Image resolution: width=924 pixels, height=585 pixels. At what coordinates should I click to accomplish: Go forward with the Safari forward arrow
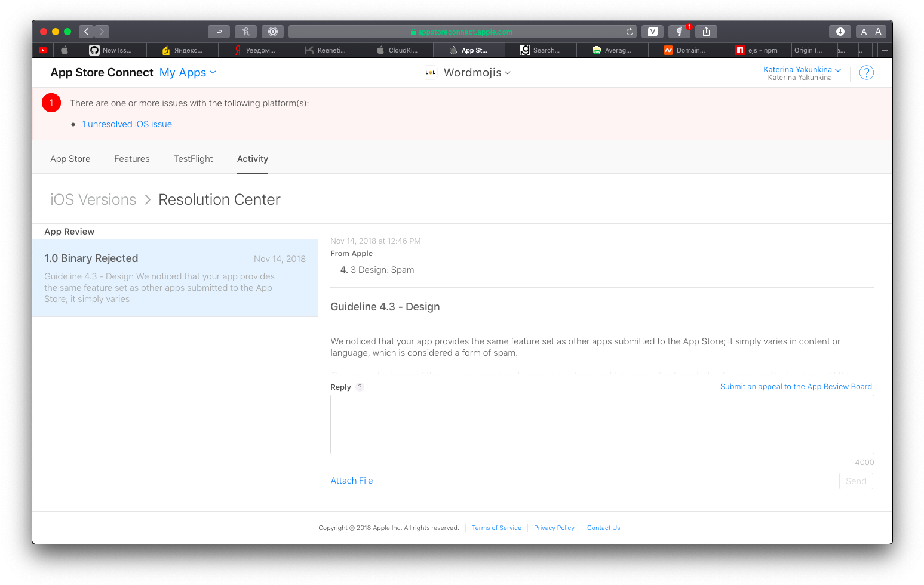(102, 32)
